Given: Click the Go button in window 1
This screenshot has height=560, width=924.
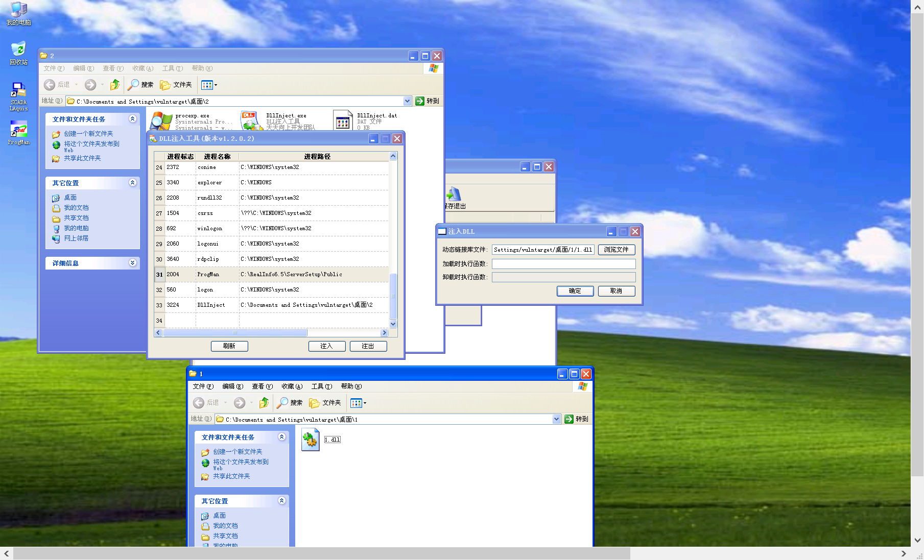Looking at the screenshot, I should [576, 419].
